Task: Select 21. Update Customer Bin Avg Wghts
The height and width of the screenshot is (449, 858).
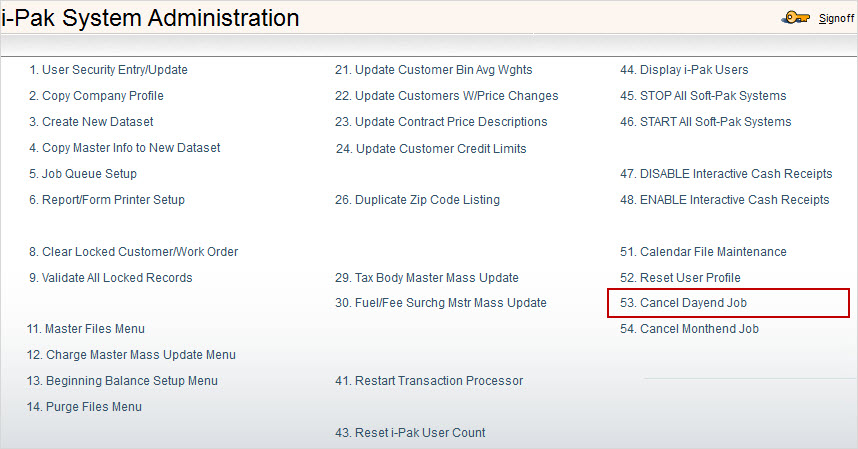Action: pyautogui.click(x=434, y=70)
